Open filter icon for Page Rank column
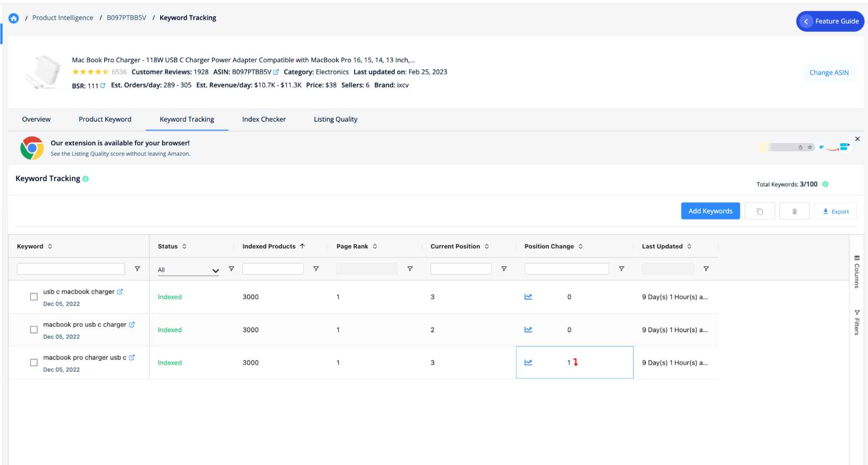 tap(410, 269)
